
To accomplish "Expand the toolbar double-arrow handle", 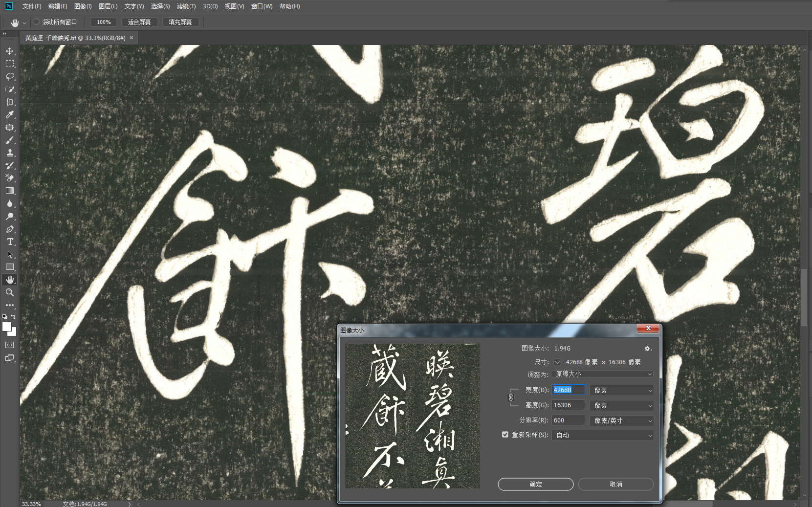I will (x=4, y=34).
